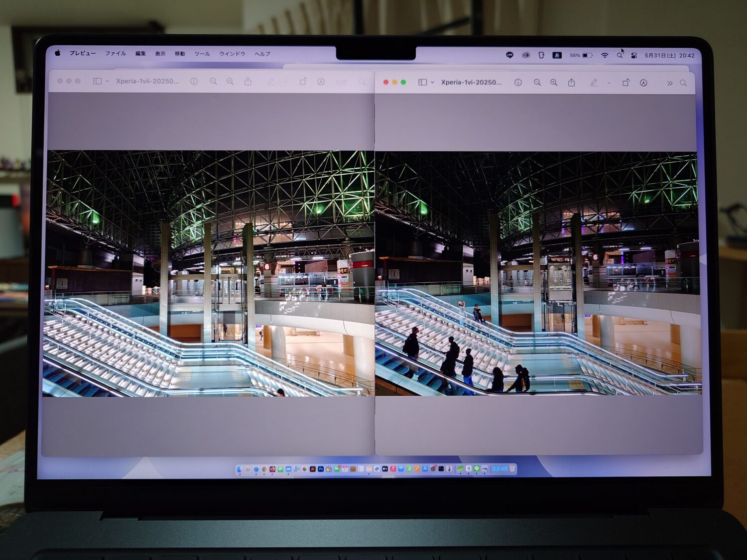Click the Xperia-1vii window title text
Image resolution: width=747 pixels, height=560 pixels.
147,81
